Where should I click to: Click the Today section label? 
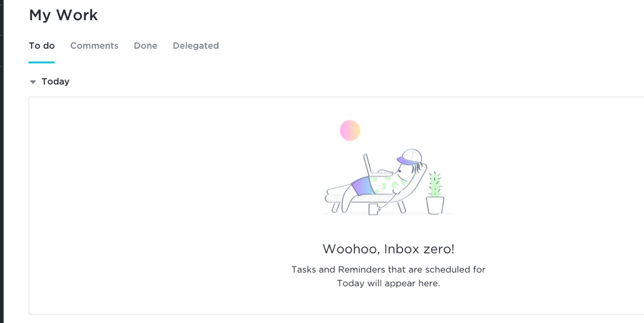tap(55, 82)
